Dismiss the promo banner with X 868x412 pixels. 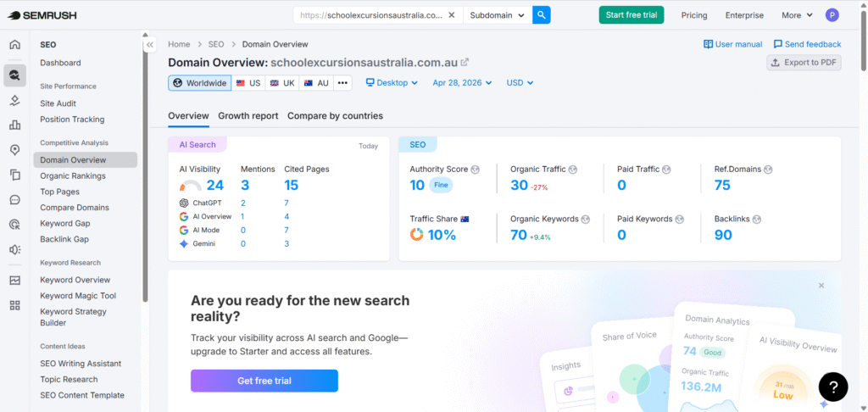click(x=821, y=286)
